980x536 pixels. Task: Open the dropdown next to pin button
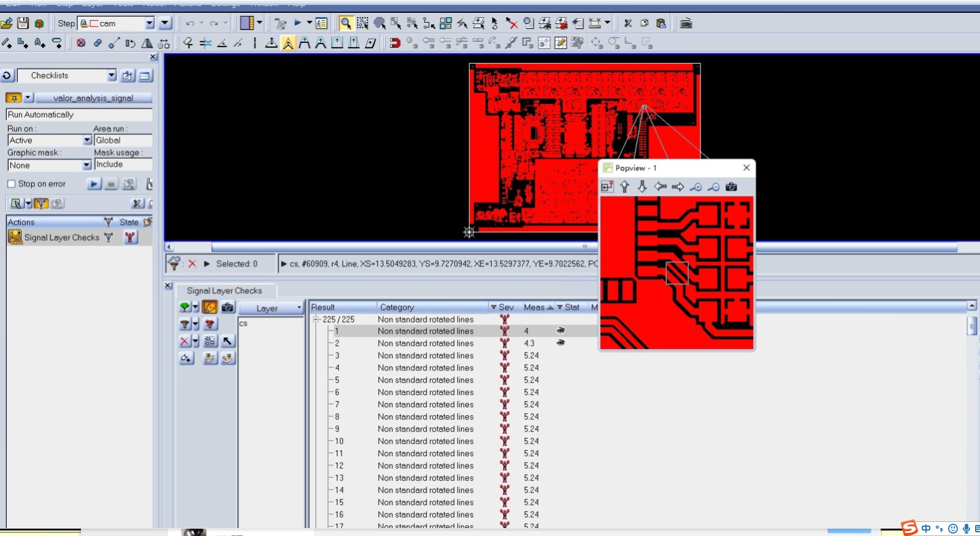tap(28, 98)
